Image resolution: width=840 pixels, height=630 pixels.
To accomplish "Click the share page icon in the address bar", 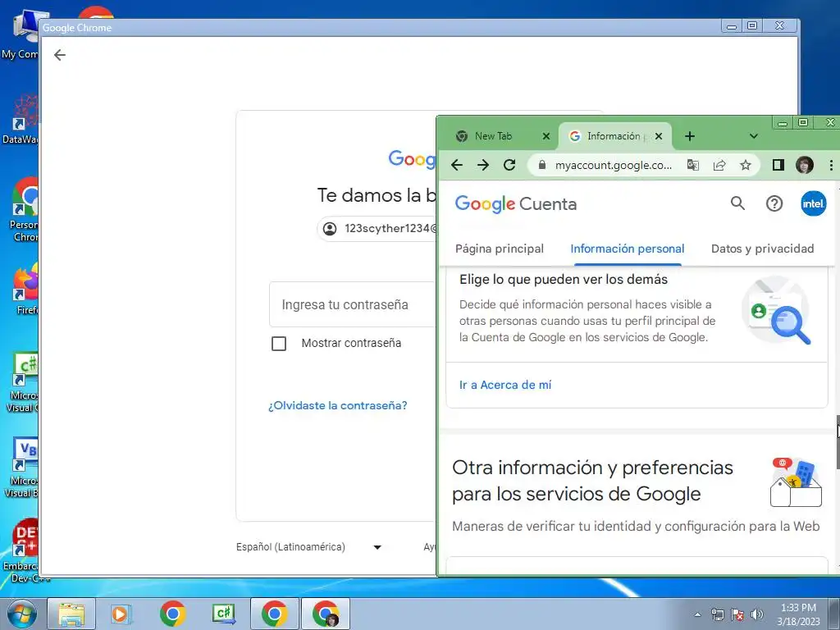I will (x=719, y=165).
